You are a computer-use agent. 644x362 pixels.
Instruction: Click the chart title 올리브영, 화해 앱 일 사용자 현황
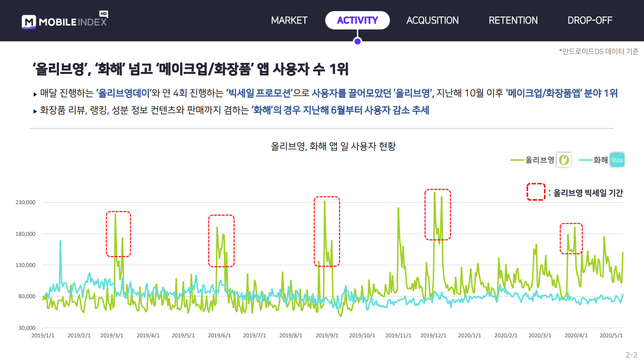[x=333, y=146]
